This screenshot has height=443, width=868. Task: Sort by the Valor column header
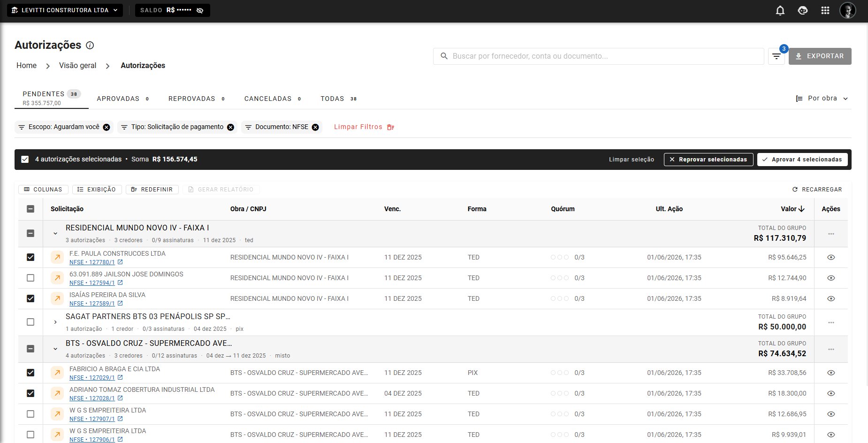point(792,209)
